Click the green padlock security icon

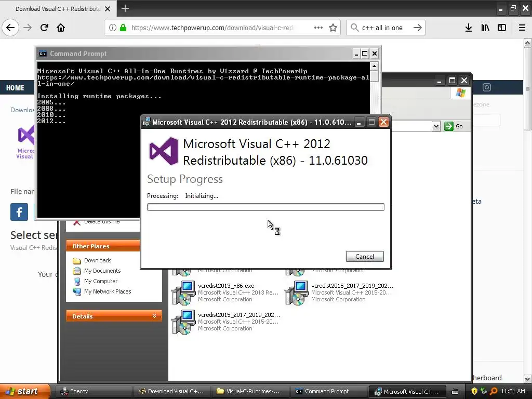(123, 28)
